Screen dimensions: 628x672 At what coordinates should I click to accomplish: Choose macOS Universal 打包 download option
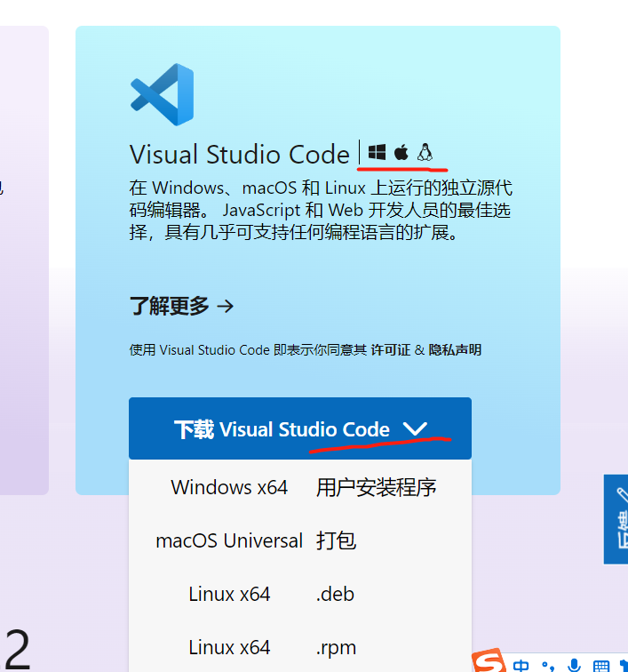coord(300,540)
